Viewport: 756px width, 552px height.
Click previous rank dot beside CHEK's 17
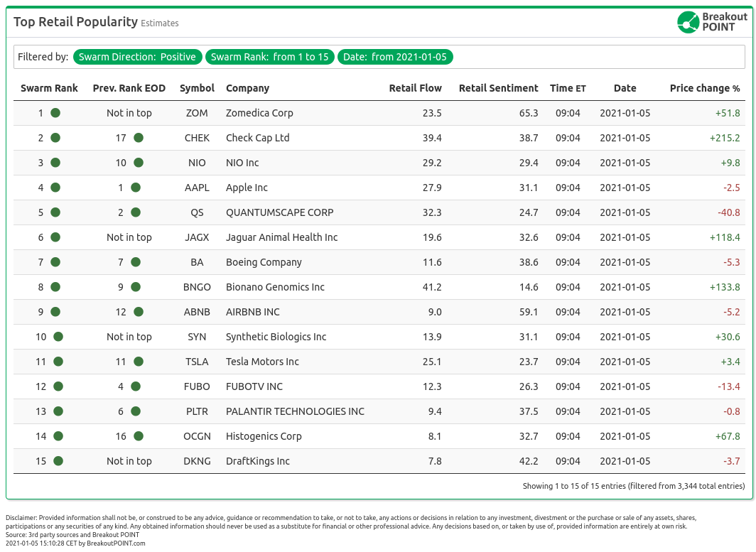point(139,138)
